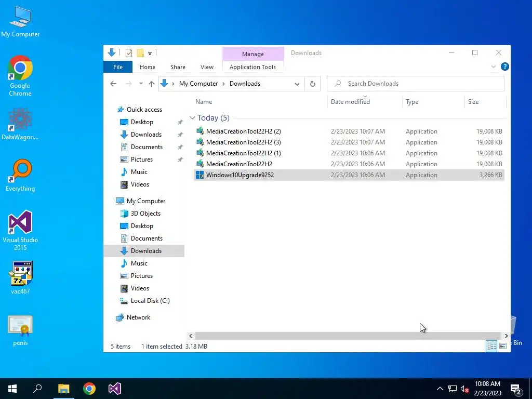Image resolution: width=532 pixels, height=399 pixels.
Task: Click the horizontal scrollbar in file list
Action: 348,336
